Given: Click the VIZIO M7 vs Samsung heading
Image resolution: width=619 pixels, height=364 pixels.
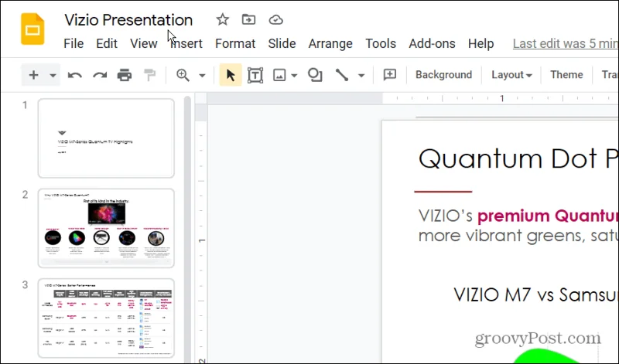Looking at the screenshot, I should [x=535, y=294].
